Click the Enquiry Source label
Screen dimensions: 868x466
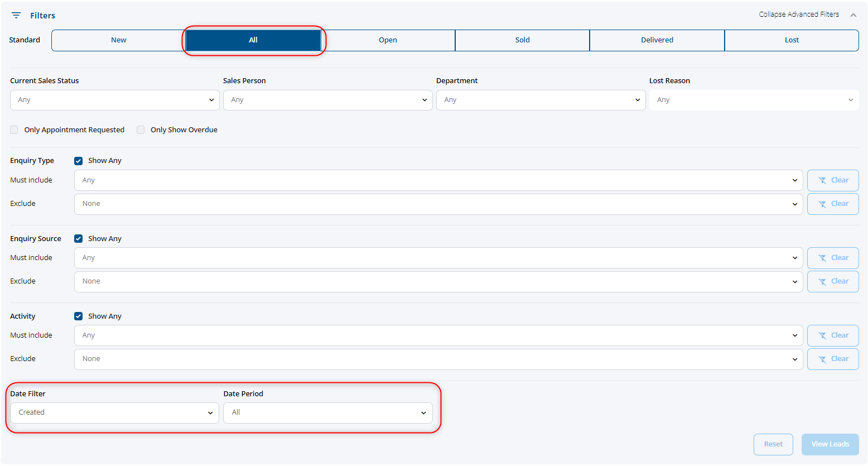(36, 239)
